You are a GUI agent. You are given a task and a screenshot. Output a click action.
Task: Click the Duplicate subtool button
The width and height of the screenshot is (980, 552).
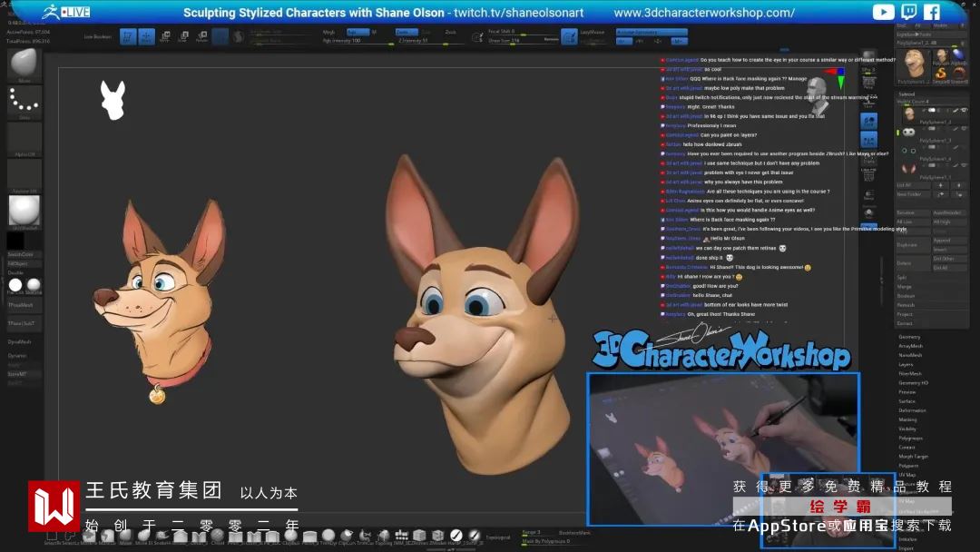(913, 245)
